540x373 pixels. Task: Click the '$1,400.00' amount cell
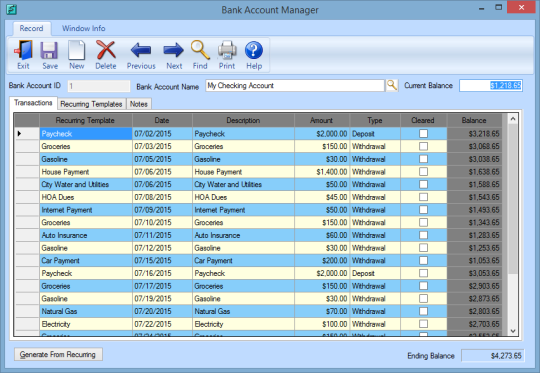point(322,172)
